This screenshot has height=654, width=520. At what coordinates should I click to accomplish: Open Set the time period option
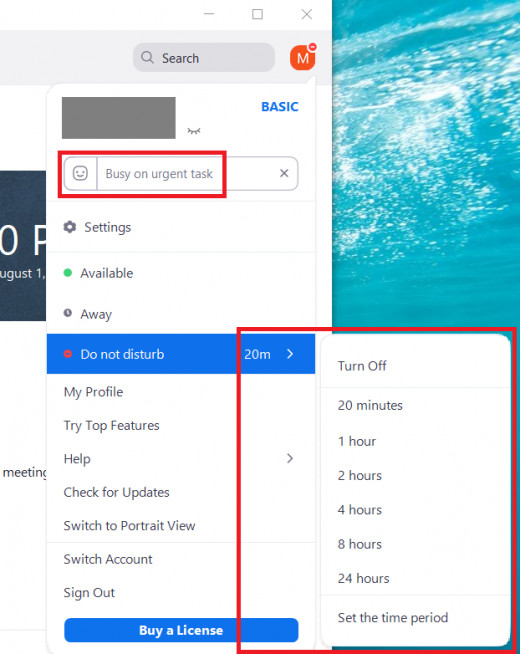click(x=392, y=617)
